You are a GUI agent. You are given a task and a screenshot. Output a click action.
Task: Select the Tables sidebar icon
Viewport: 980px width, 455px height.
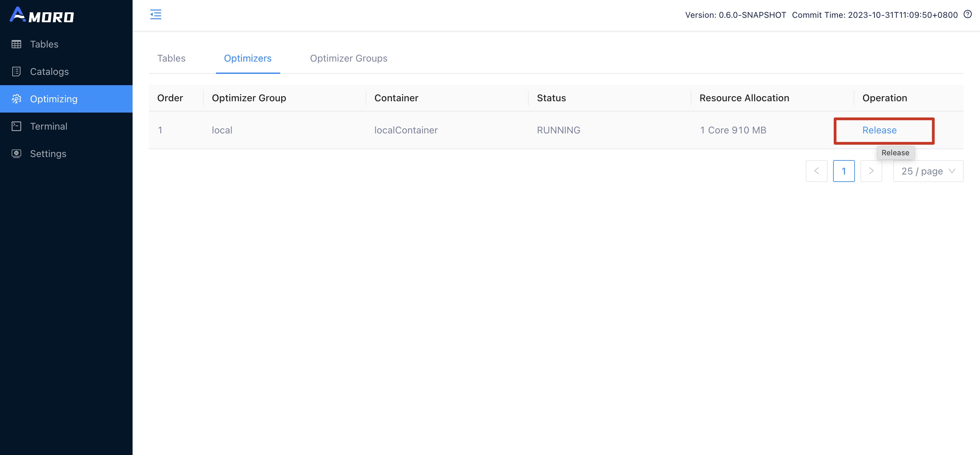16,44
